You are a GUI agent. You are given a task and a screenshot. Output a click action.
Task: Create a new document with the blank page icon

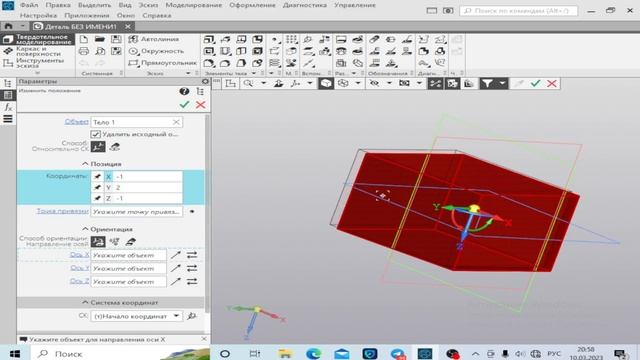pos(84,39)
